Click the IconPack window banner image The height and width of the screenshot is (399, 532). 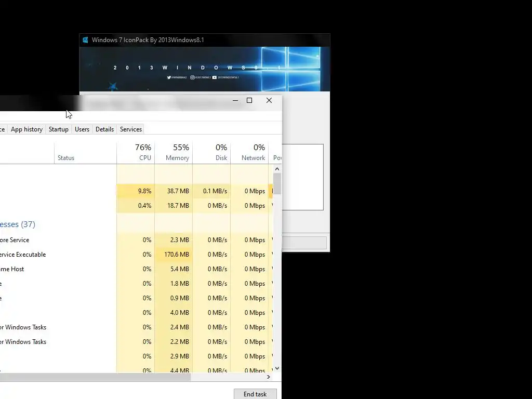point(205,69)
